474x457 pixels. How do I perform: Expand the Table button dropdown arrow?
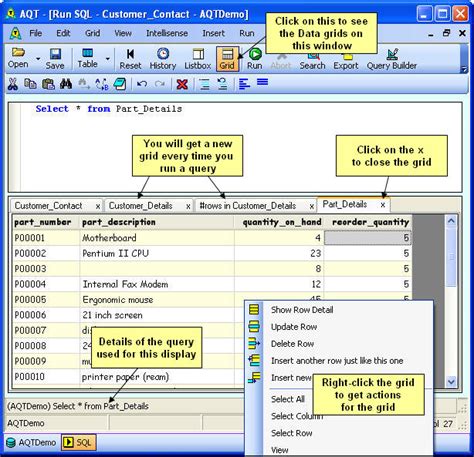click(x=108, y=59)
